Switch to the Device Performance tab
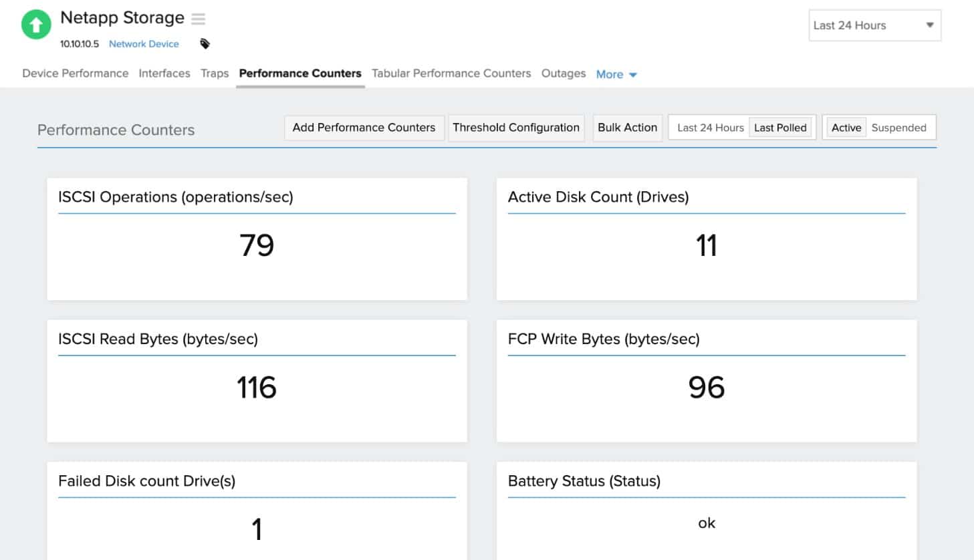974x560 pixels. click(76, 74)
